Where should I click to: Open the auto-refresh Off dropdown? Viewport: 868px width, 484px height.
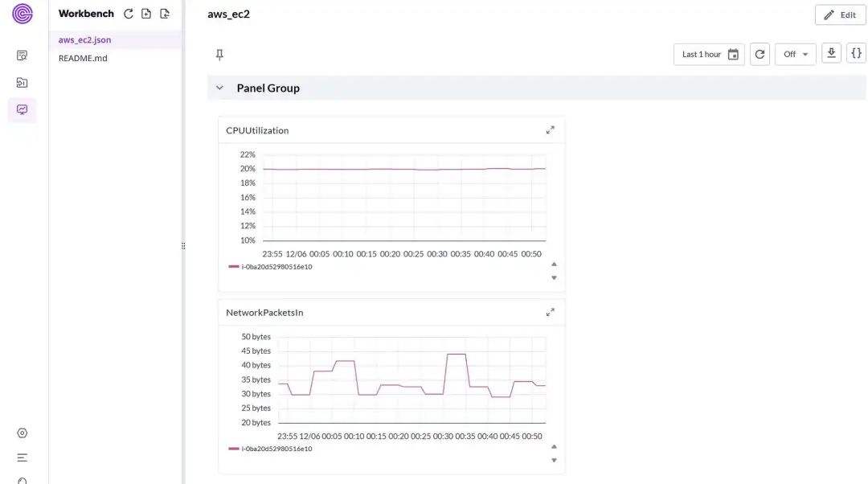(x=795, y=55)
